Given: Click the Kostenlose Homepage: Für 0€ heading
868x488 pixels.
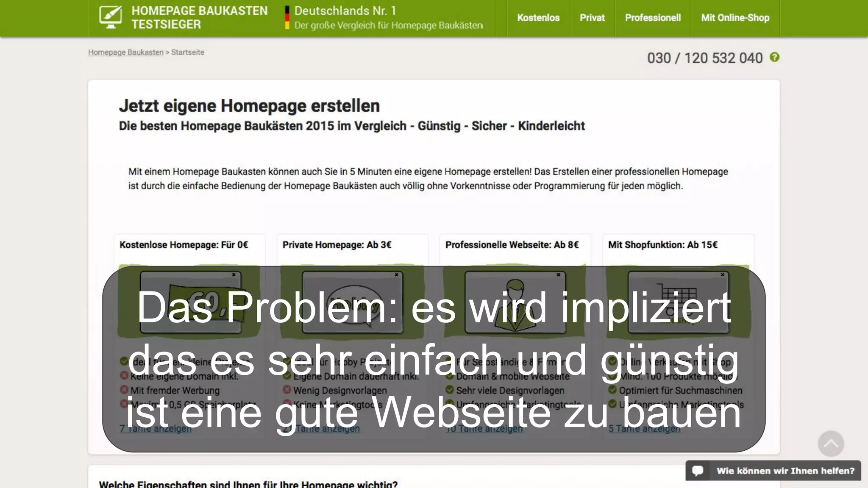Looking at the screenshot, I should click(184, 245).
